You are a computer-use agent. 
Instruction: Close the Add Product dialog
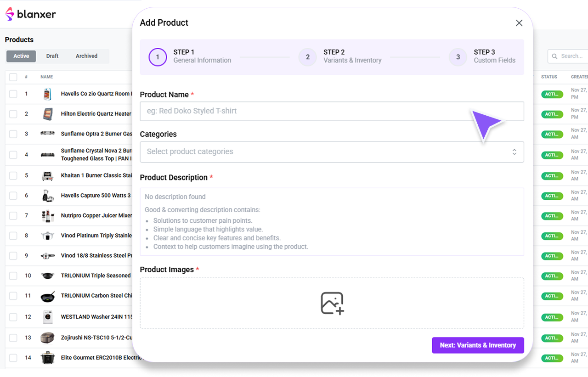[519, 23]
